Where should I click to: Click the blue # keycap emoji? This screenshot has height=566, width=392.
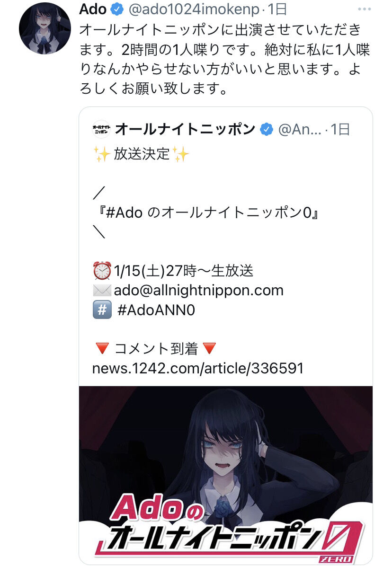(102, 310)
